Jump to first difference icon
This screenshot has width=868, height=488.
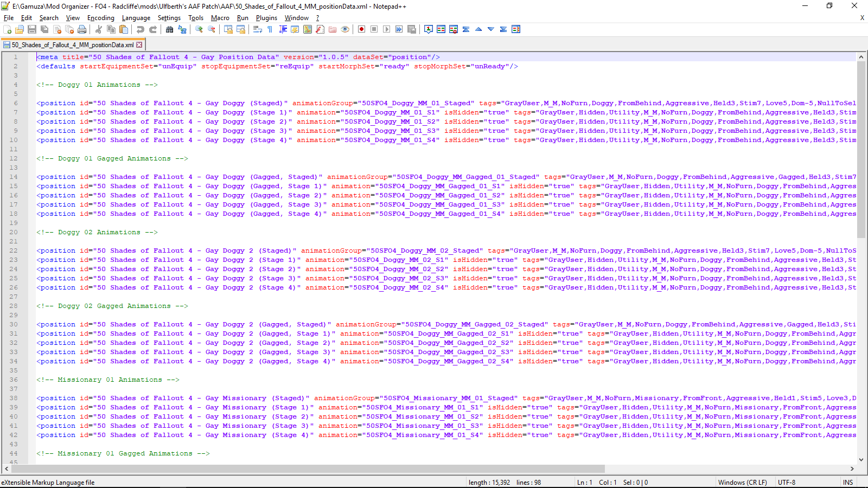click(x=466, y=29)
